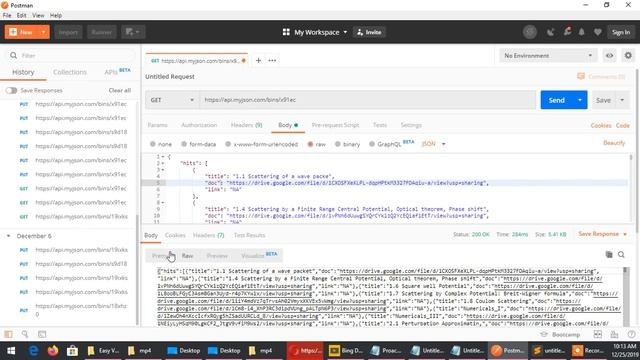640x360 pixels.
Task: Click the history sidebar scrollbar
Action: (x=137, y=270)
